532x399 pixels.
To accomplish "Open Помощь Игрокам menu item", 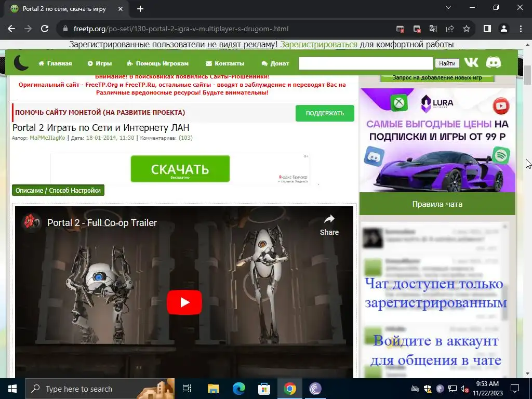I will pyautogui.click(x=158, y=63).
